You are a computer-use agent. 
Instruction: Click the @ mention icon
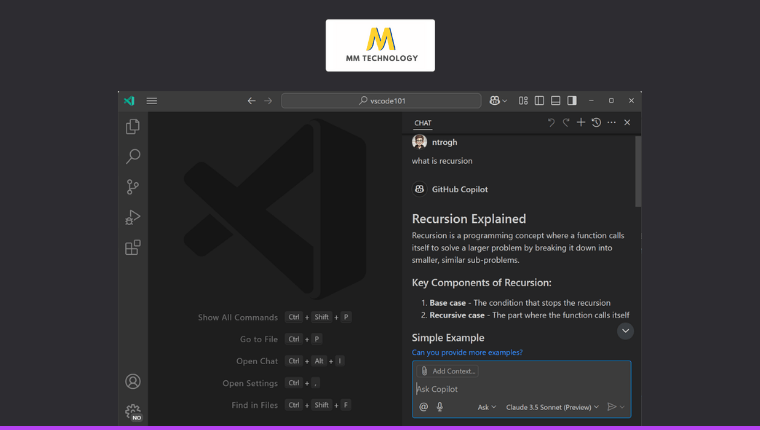pyautogui.click(x=424, y=407)
